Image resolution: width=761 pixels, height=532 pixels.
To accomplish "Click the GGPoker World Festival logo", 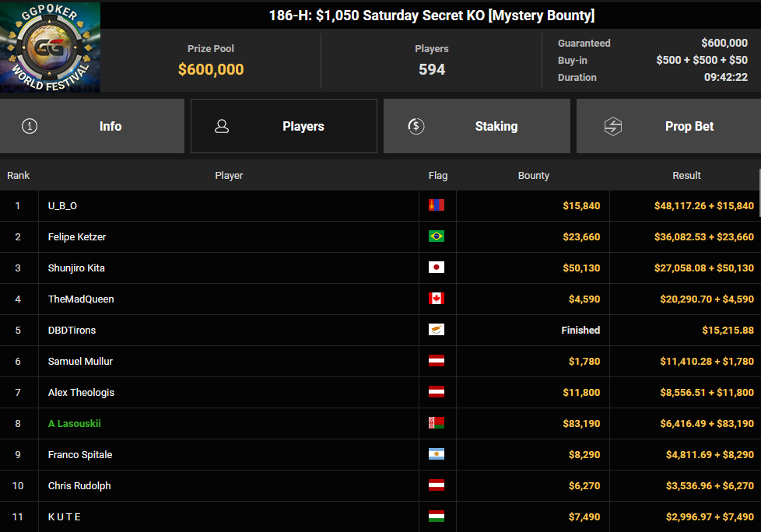I will click(51, 47).
